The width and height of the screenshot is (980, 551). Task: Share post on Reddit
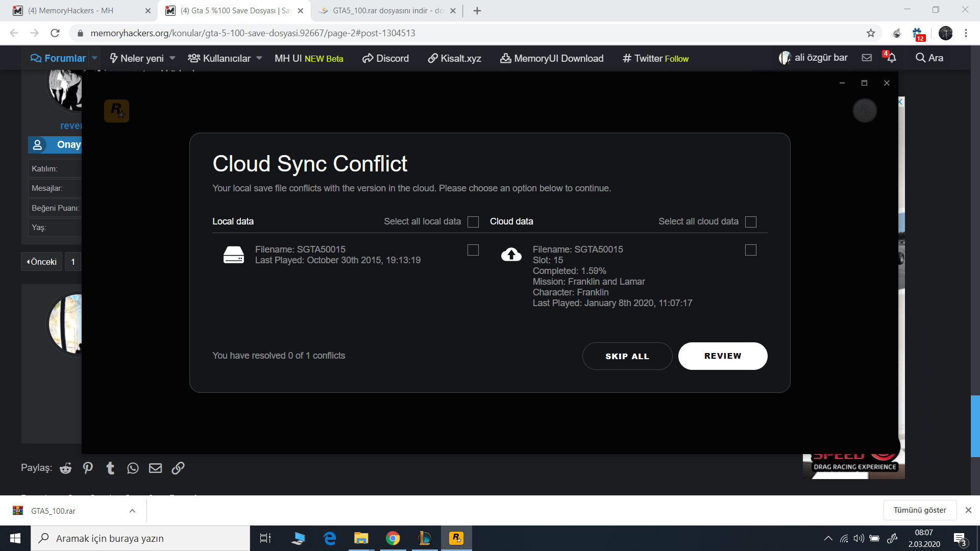coord(65,468)
